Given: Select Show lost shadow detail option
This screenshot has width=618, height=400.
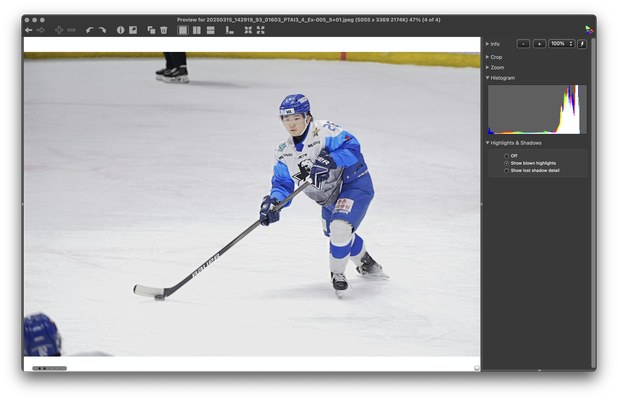Looking at the screenshot, I should [506, 171].
